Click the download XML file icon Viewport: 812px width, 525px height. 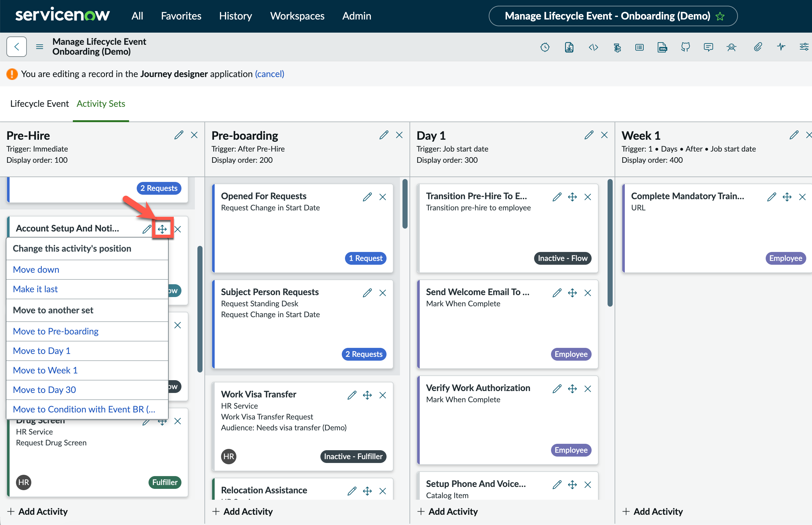[x=569, y=47]
